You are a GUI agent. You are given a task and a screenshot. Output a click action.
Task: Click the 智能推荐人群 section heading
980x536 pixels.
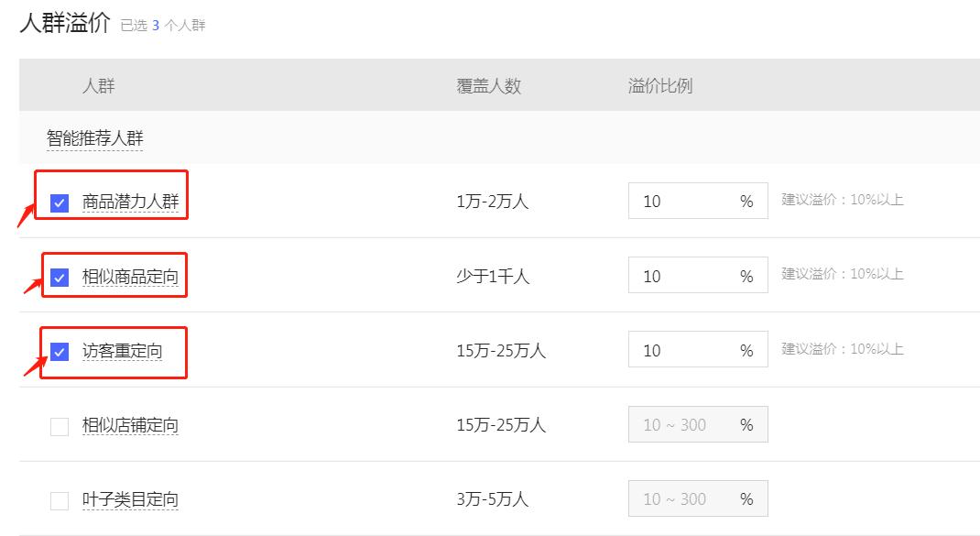click(95, 138)
